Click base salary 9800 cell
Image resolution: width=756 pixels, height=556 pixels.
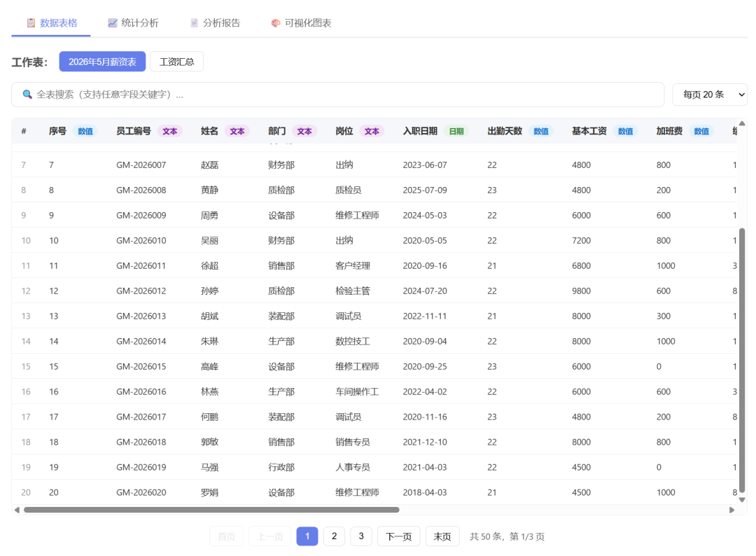pyautogui.click(x=582, y=291)
